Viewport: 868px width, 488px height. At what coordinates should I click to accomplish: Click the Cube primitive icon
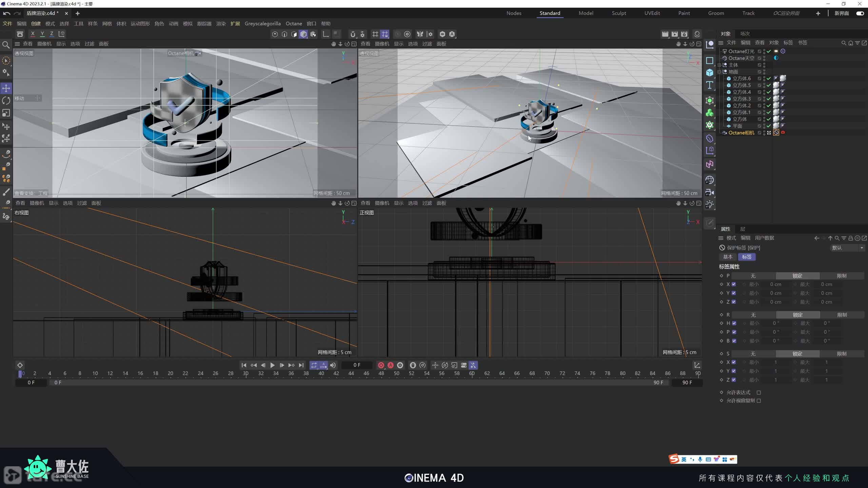tap(710, 73)
